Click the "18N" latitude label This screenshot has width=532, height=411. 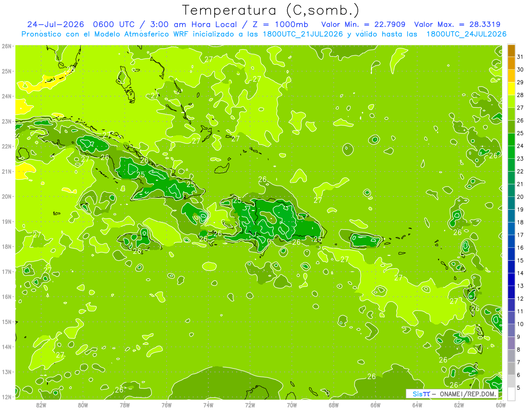point(6,247)
